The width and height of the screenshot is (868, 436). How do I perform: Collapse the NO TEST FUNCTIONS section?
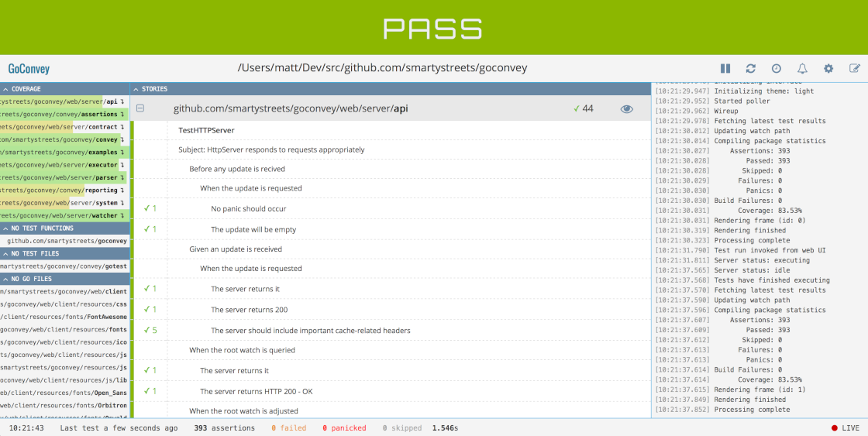point(65,228)
